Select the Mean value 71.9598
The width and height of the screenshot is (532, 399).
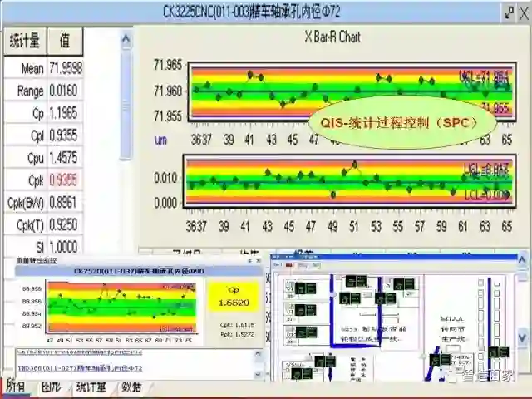pyautogui.click(x=66, y=68)
